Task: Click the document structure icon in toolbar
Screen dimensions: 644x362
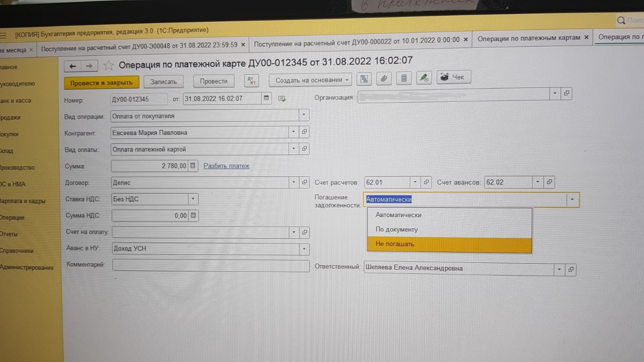Action: tap(364, 79)
